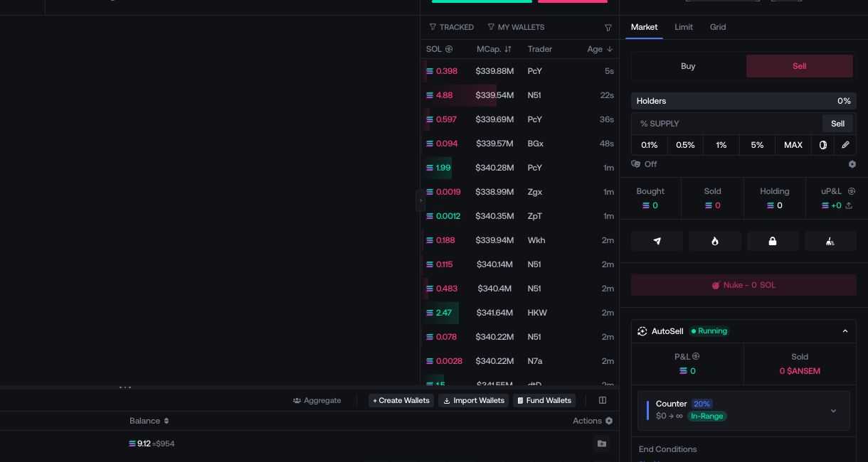This screenshot has width=868, height=462.
Task: Toggle the token/percent unit switch icon
Action: coord(823,145)
